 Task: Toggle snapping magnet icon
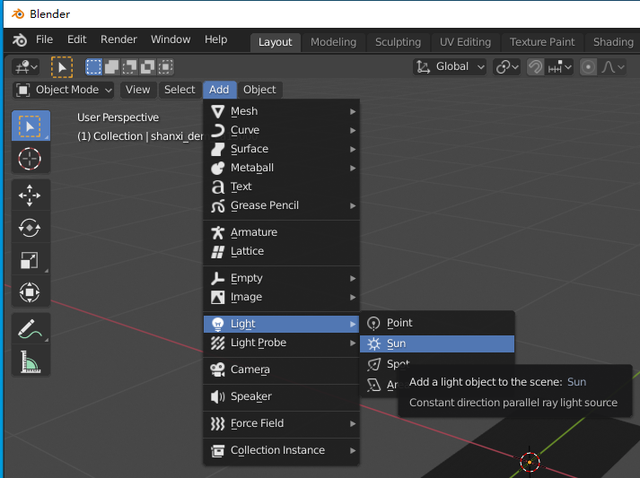[x=535, y=67]
